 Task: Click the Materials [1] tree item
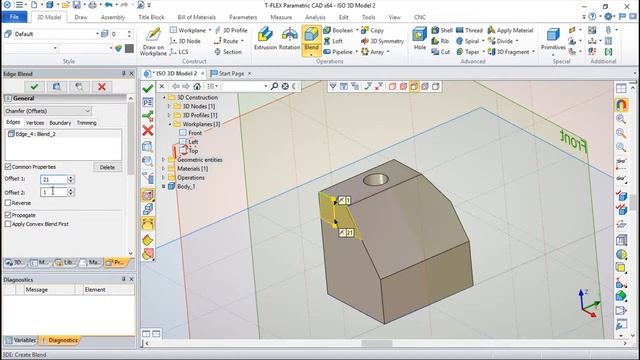coord(192,169)
